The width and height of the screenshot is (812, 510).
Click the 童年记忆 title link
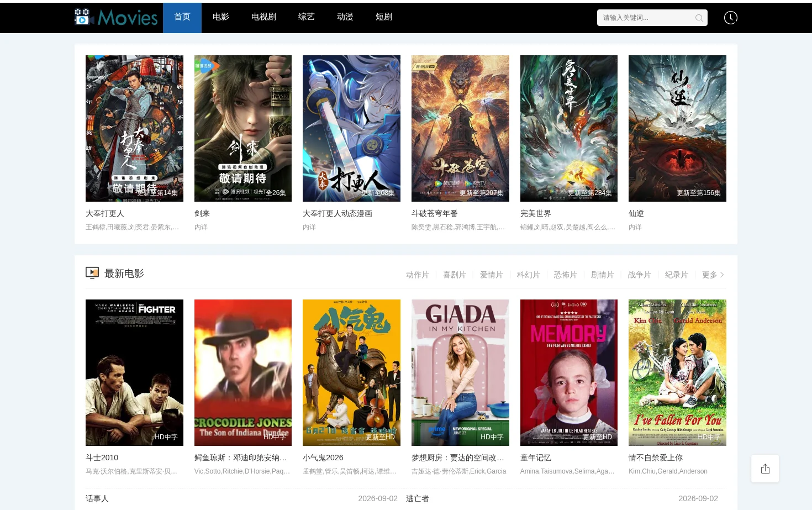tap(536, 458)
